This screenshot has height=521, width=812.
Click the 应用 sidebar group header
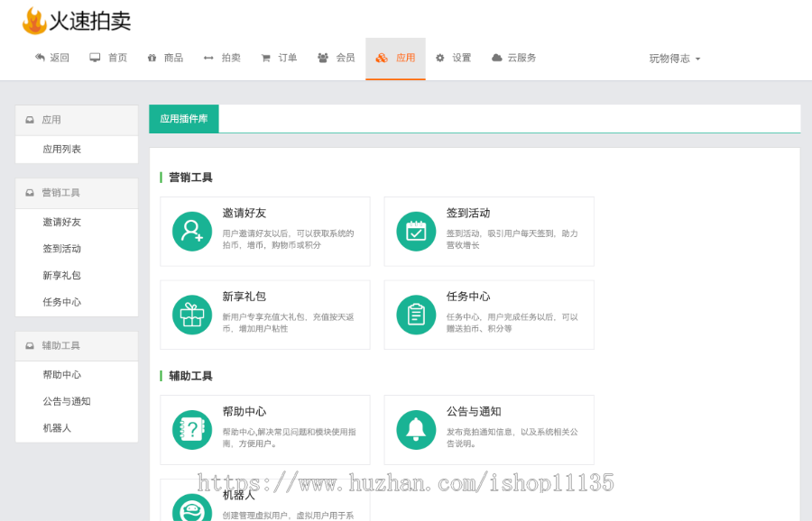pyautogui.click(x=77, y=121)
